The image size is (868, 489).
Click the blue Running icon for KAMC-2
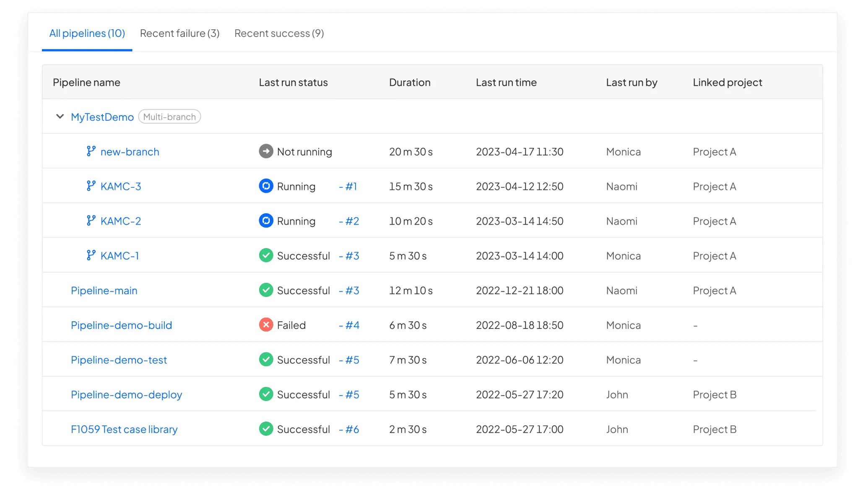(x=266, y=221)
